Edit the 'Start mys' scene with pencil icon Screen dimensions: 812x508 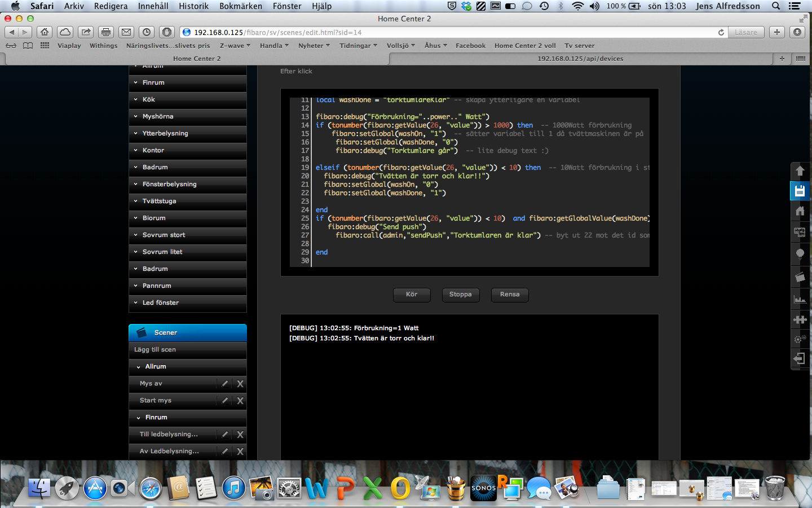tap(225, 401)
